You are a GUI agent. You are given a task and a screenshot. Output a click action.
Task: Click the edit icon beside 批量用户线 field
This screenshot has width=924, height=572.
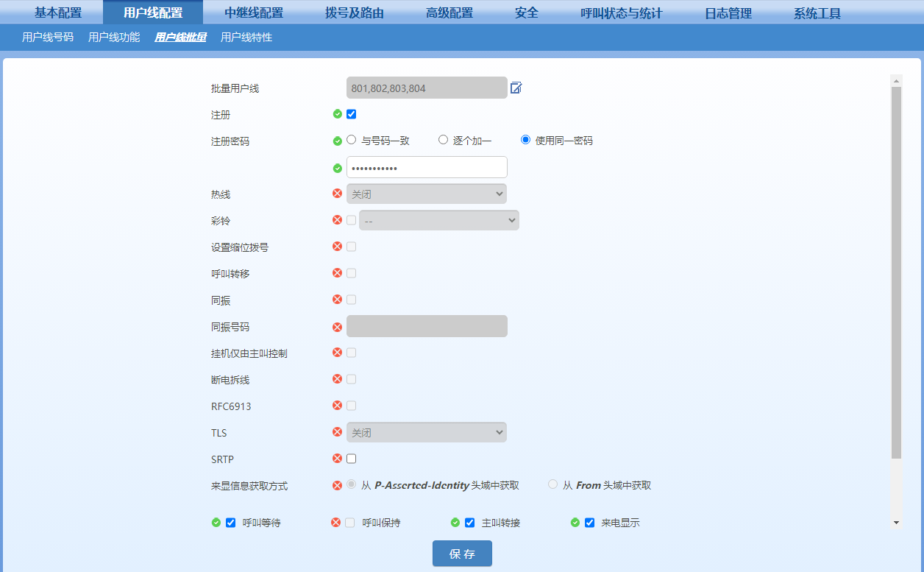(x=516, y=87)
